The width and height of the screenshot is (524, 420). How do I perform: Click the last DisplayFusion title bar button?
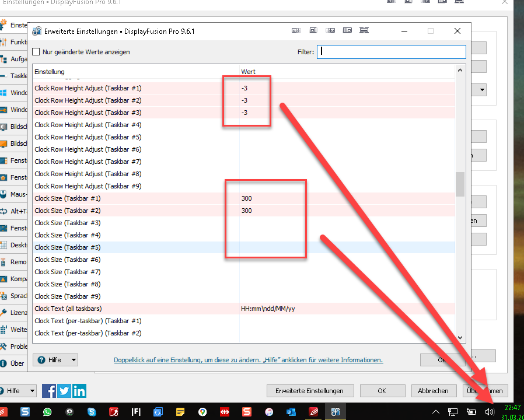pos(365,31)
